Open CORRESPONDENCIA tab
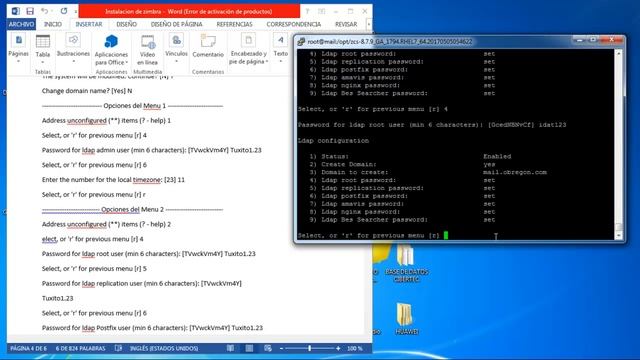Viewport: 640px width, 360px height. click(x=293, y=24)
